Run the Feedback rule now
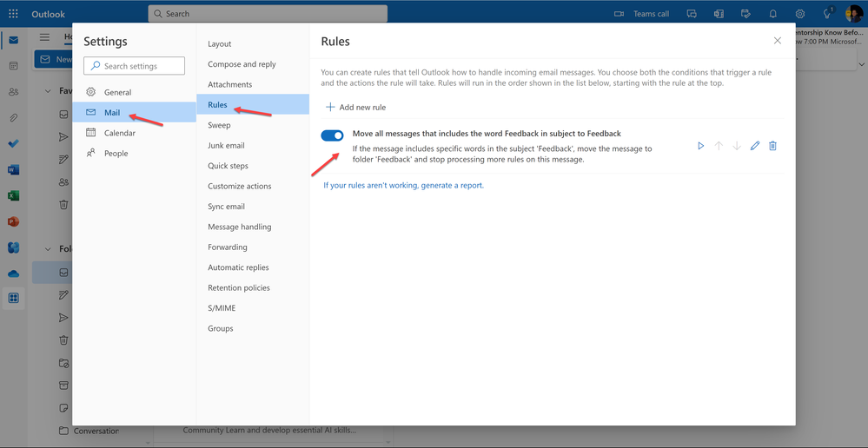Viewport: 868px width, 448px height. coord(701,146)
